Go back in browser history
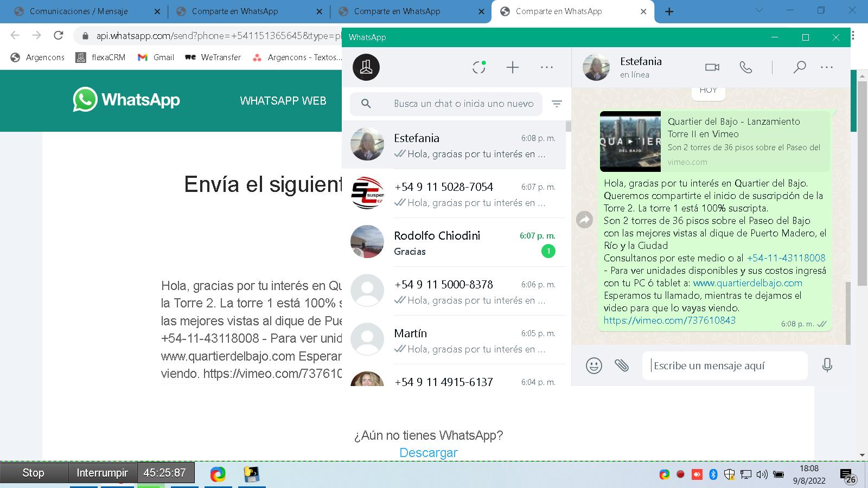Viewport: 868px width, 488px height. [x=15, y=35]
